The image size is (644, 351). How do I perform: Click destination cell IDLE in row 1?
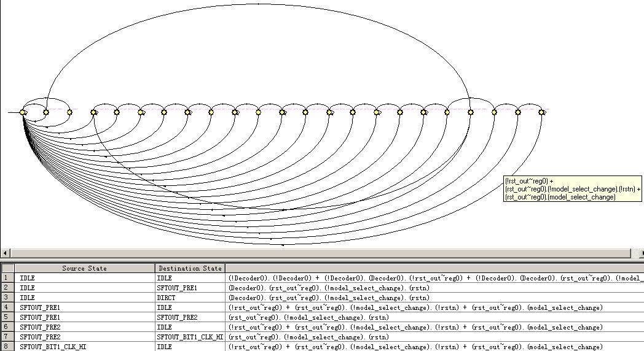pyautogui.click(x=190, y=278)
